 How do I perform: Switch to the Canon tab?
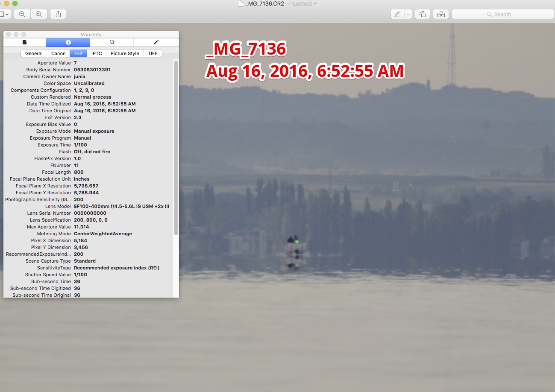59,53
